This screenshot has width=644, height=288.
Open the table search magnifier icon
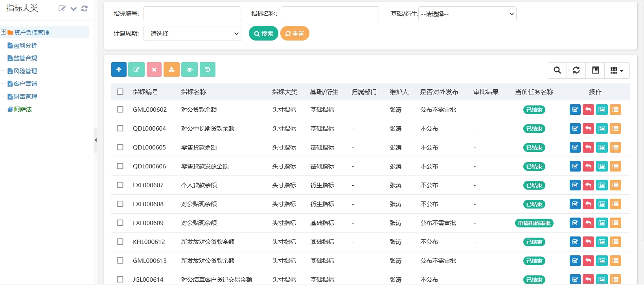point(557,70)
